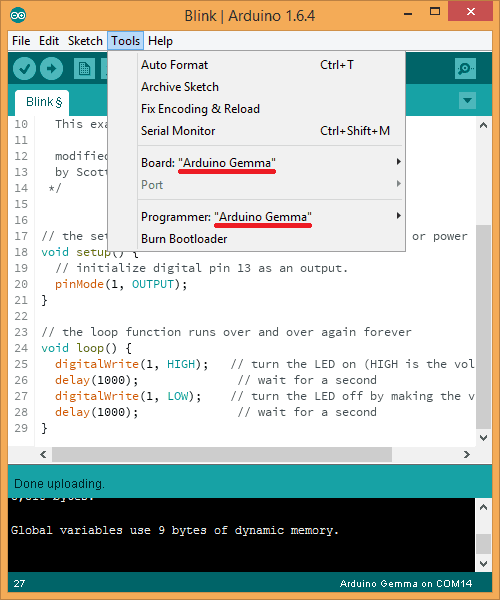
Task: Click "Done uploading." status message
Action: (59, 484)
